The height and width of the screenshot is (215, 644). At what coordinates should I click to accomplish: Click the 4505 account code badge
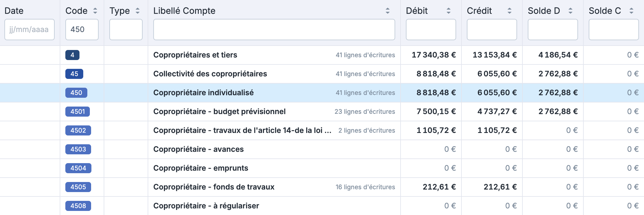[78, 187]
